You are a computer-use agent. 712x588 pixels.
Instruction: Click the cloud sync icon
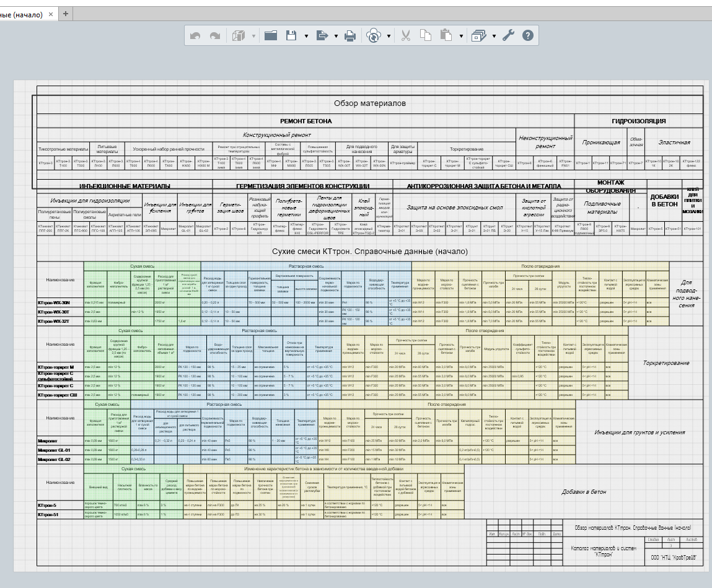[x=374, y=36]
